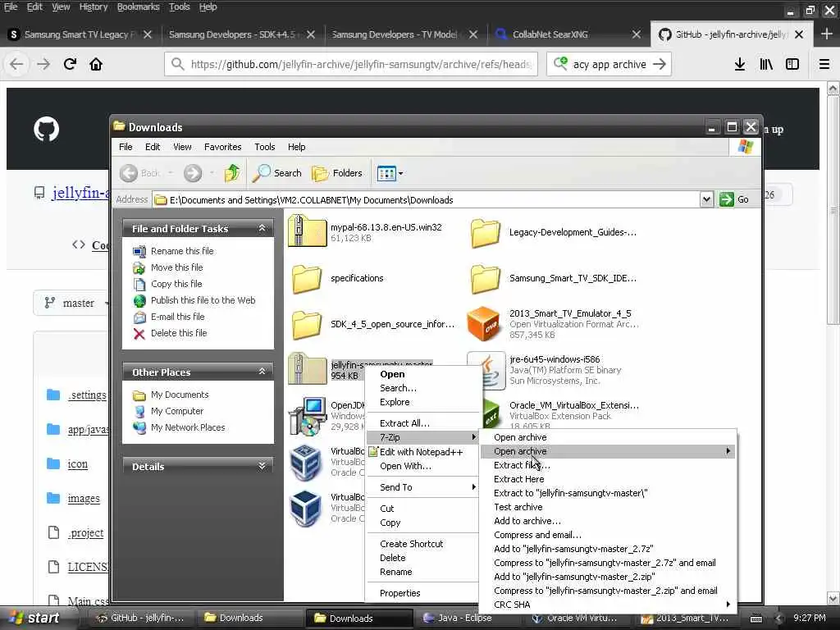Switch to Samsung Smart TV Legacy tab
This screenshot has width=840, height=630.
click(x=80, y=34)
